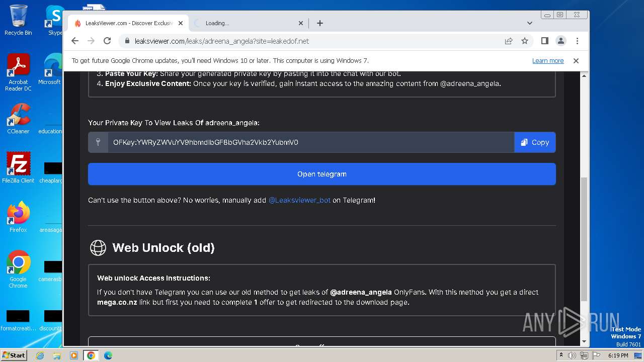This screenshot has width=644, height=362.
Task: Click the show desktop tray icon
Action: pyautogui.click(x=638, y=355)
